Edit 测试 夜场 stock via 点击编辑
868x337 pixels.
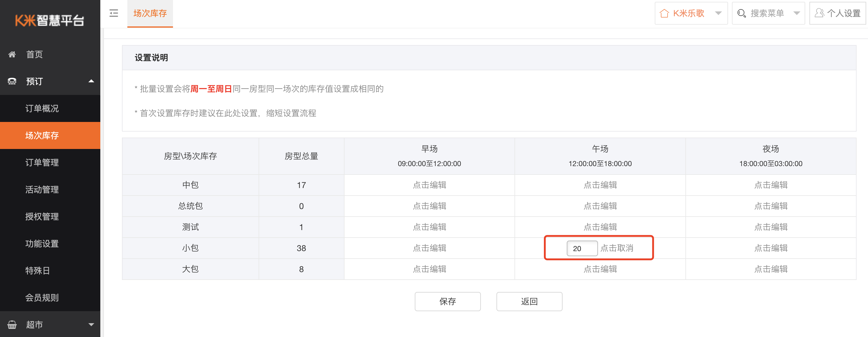[771, 227]
